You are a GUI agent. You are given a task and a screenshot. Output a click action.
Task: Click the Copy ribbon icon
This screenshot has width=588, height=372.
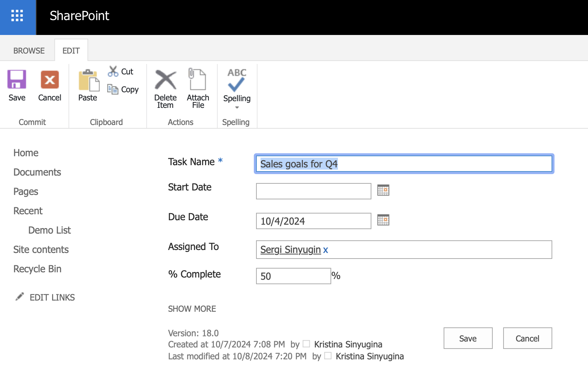click(x=113, y=89)
